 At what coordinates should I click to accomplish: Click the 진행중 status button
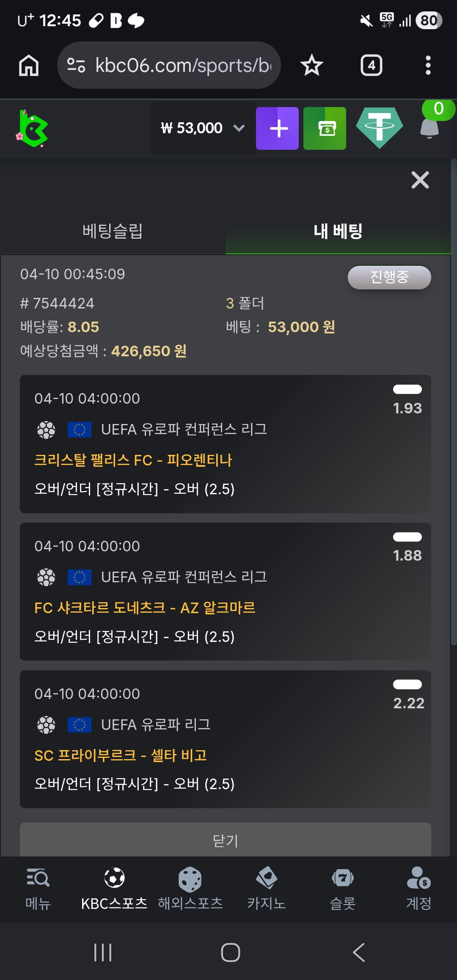pyautogui.click(x=389, y=277)
